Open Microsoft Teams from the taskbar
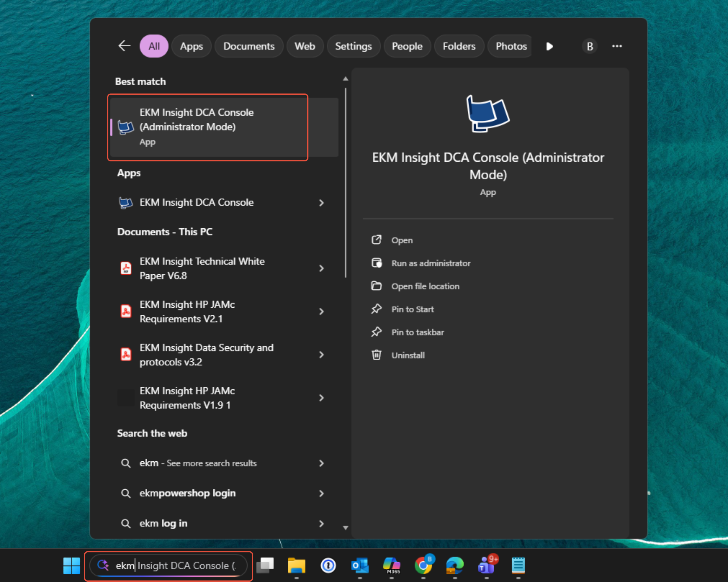 pyautogui.click(x=487, y=565)
